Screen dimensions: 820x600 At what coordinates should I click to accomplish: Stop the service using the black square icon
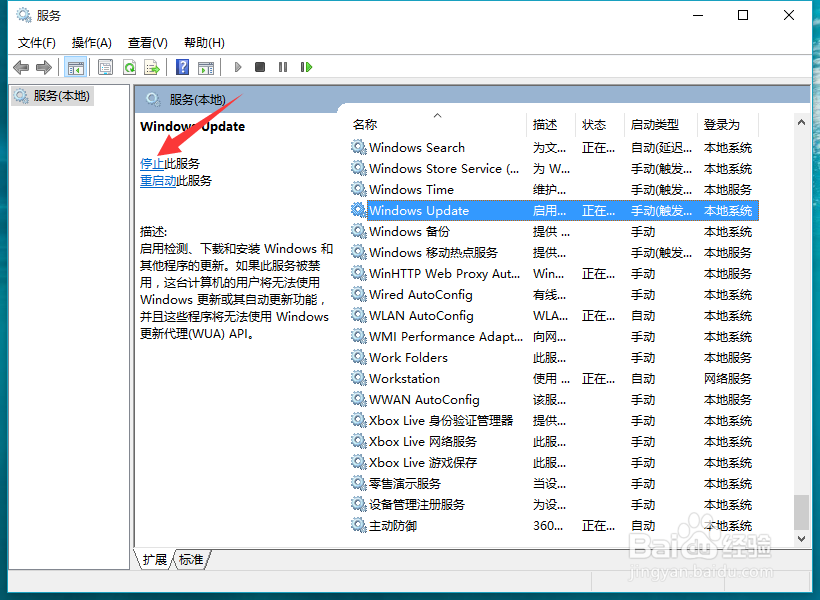pyautogui.click(x=259, y=67)
